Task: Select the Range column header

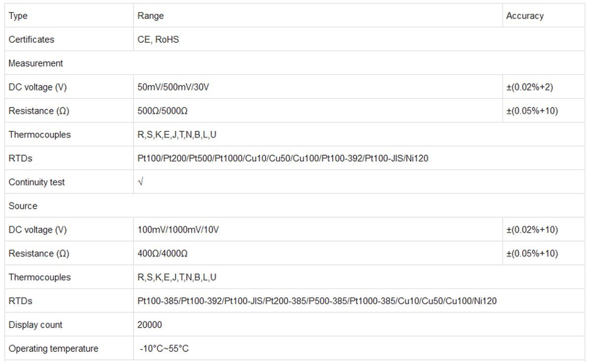Action: pos(318,16)
